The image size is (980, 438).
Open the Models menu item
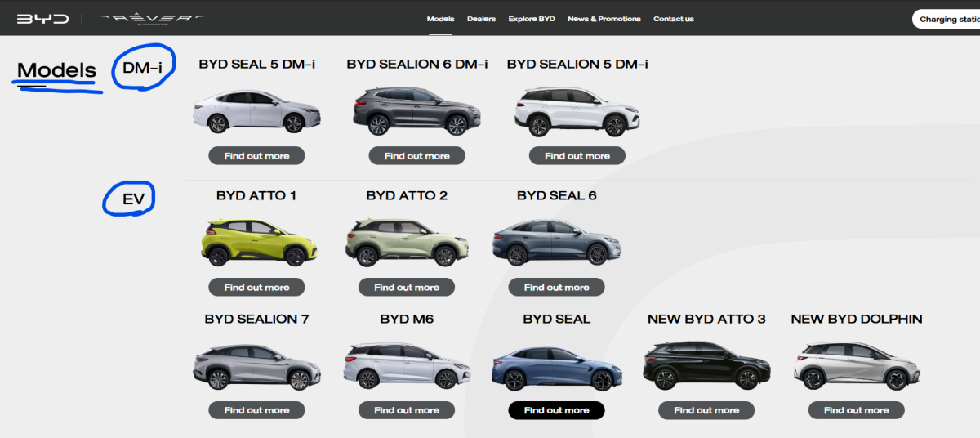440,19
